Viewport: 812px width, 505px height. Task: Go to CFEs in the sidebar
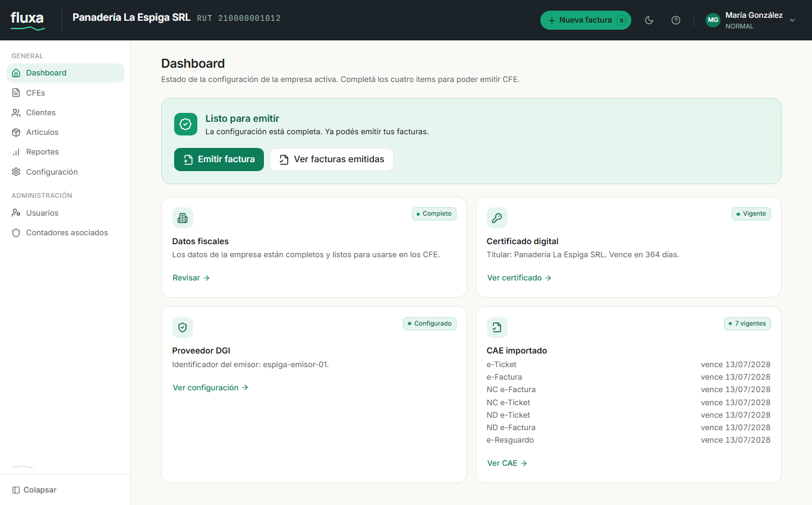[65, 93]
